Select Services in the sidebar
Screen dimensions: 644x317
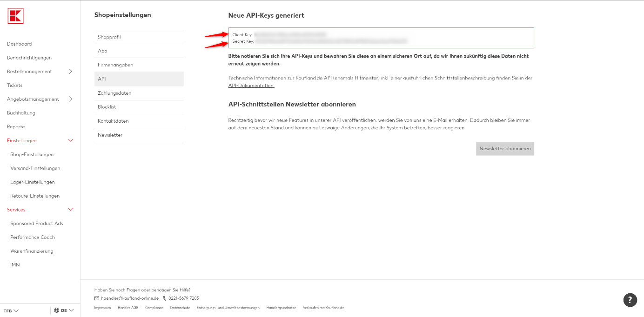(x=16, y=210)
